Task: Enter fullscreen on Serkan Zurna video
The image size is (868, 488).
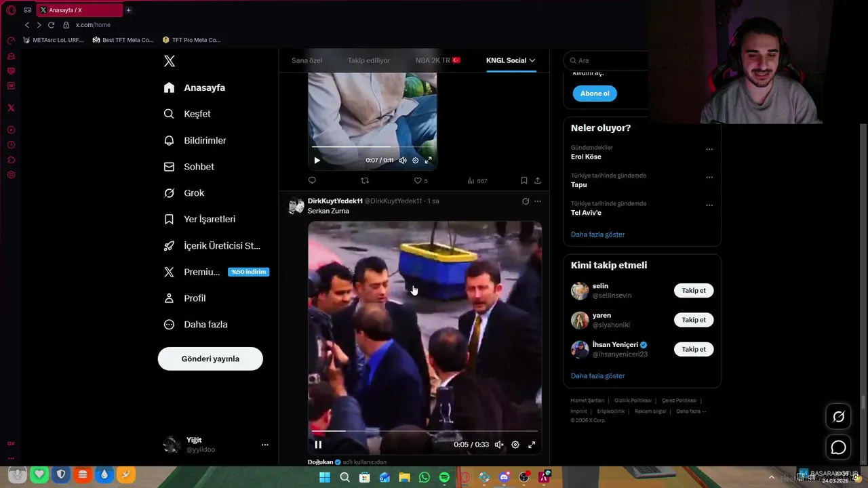Action: (532, 445)
